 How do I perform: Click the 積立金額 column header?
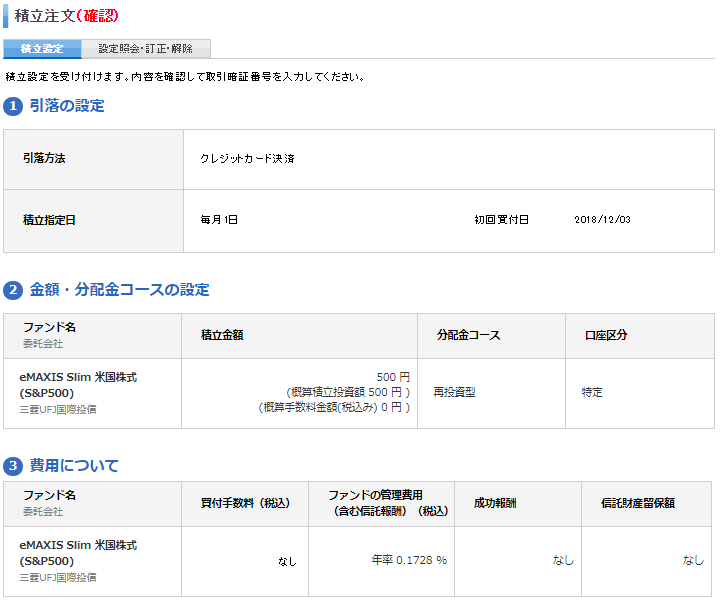pos(222,335)
